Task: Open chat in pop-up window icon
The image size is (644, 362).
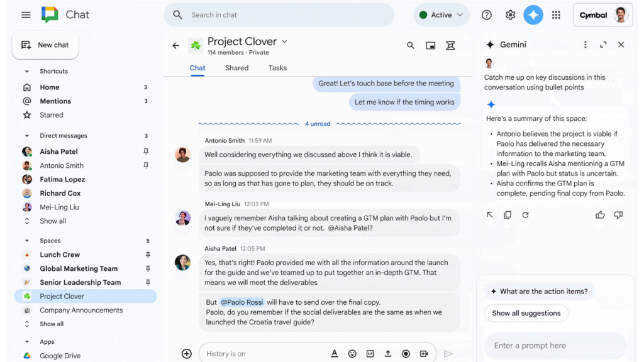Action: 430,45
